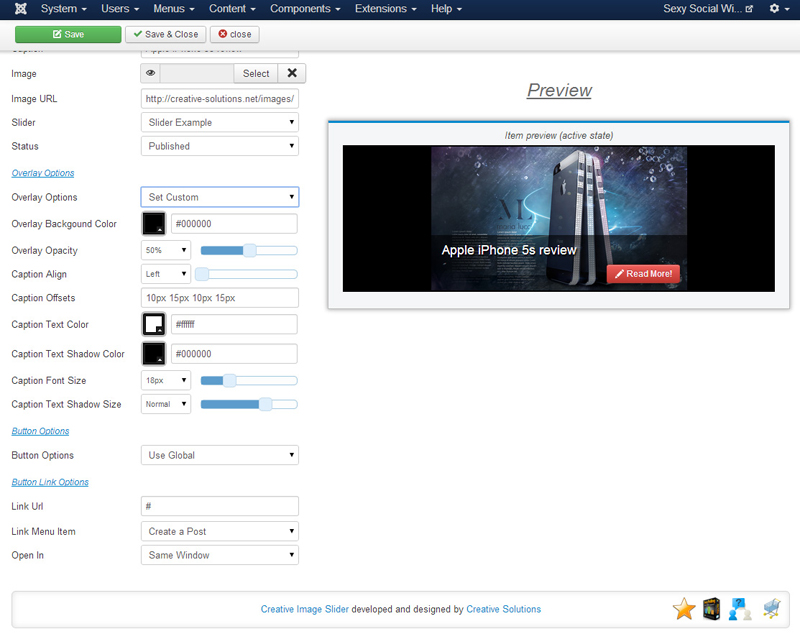This screenshot has width=800, height=634.
Task: Click the Button Link Options heading
Action: point(50,482)
